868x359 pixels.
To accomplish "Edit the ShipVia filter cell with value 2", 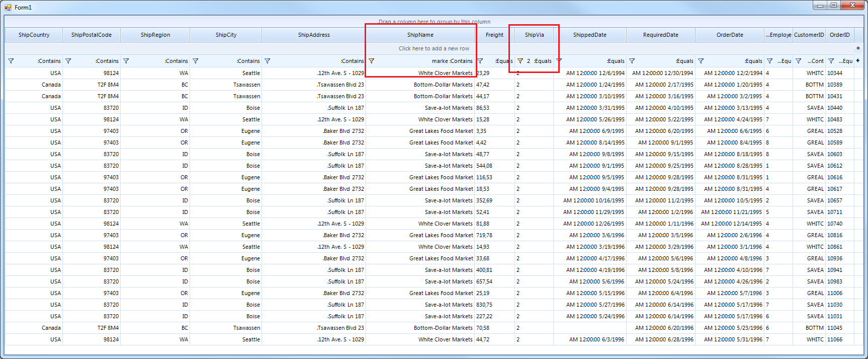I will point(534,61).
